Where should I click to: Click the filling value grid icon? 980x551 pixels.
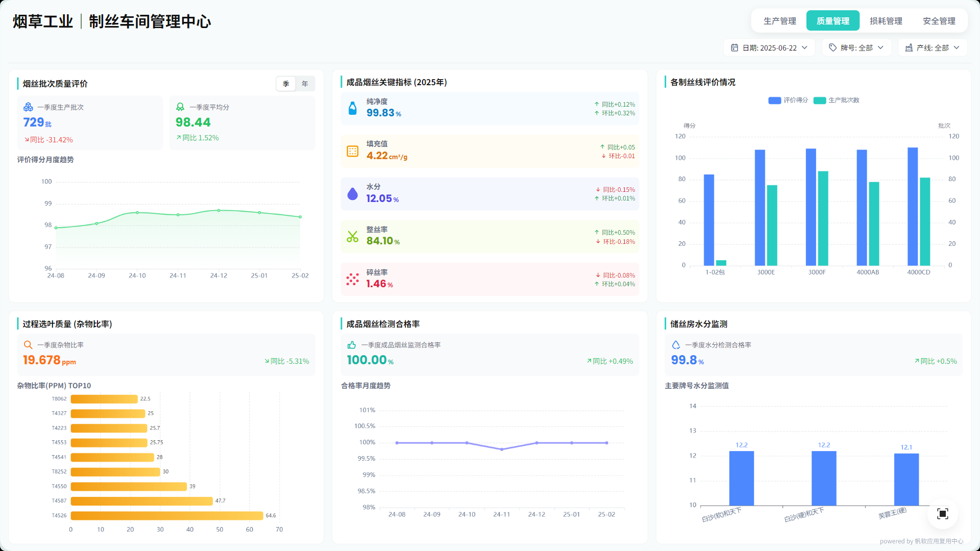click(352, 151)
